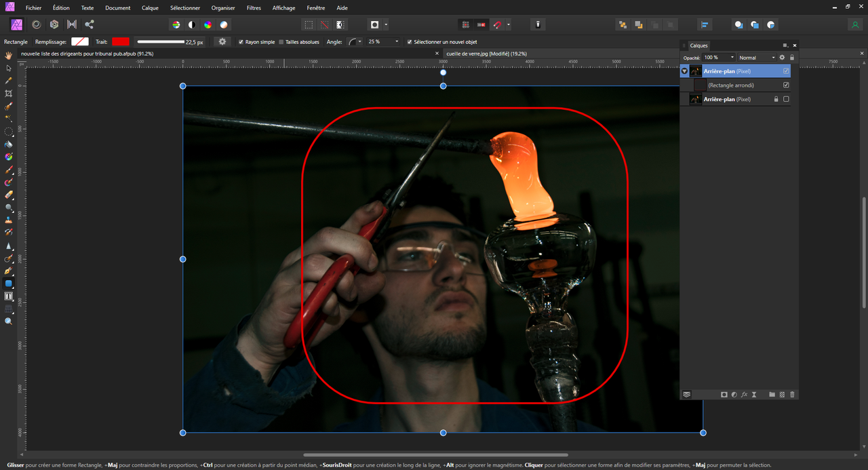Open the Filtres menu

[254, 8]
